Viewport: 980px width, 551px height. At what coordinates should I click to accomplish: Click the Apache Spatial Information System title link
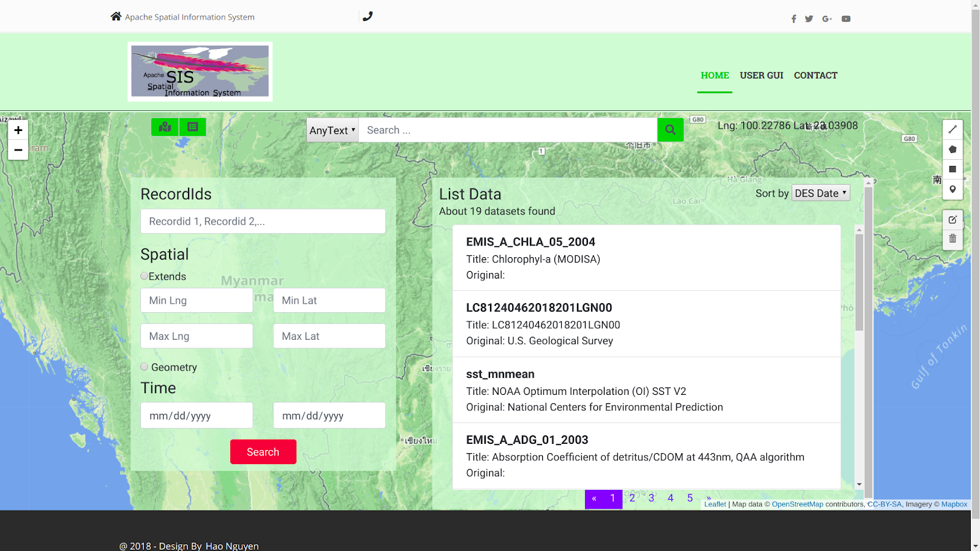(x=190, y=17)
